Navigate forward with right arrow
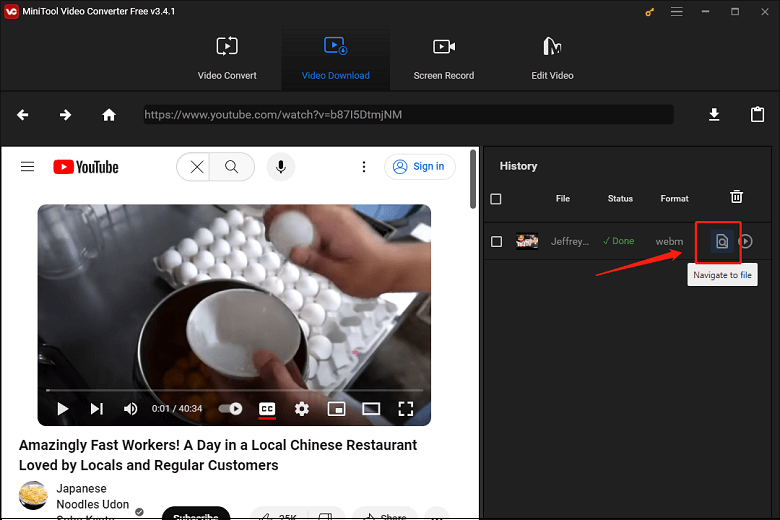780x520 pixels. click(x=66, y=115)
